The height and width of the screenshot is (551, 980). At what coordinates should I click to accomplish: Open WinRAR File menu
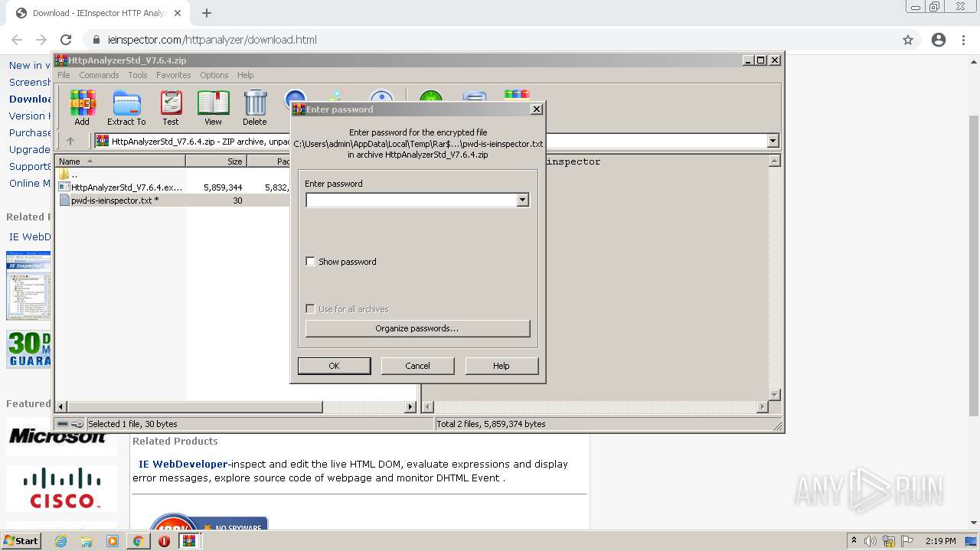pos(64,75)
